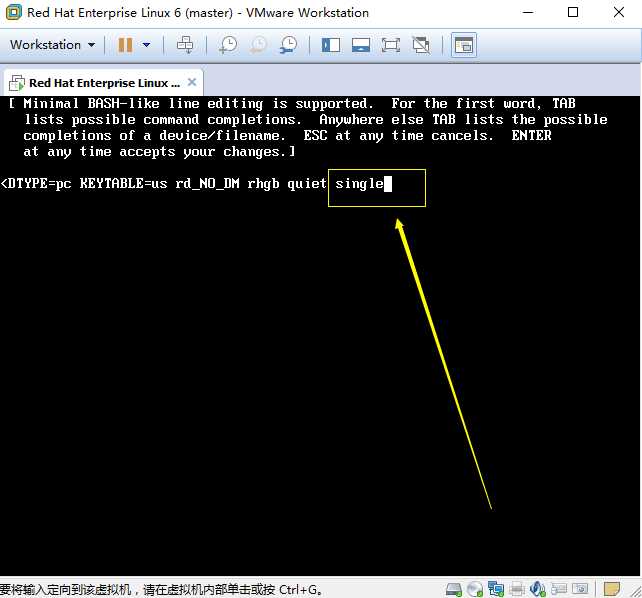This screenshot has width=642, height=598.
Task: Click the 'quiet' kernel parameter text
Action: [307, 183]
